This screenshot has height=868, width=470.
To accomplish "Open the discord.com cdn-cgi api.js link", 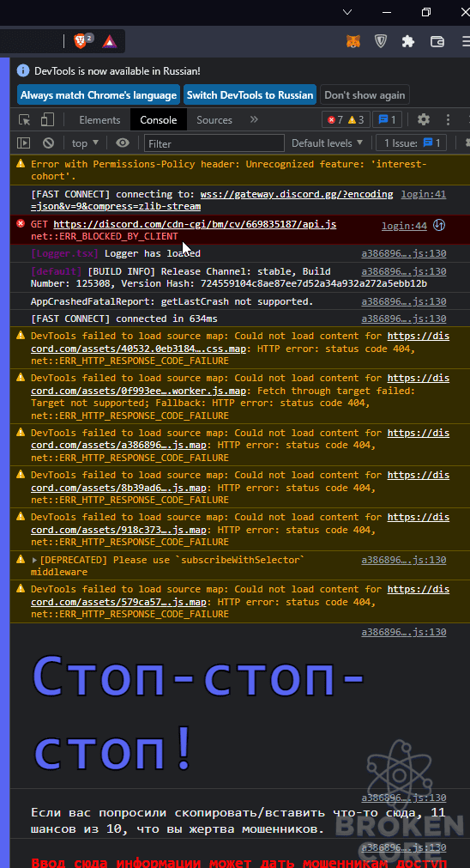I will coord(195,224).
